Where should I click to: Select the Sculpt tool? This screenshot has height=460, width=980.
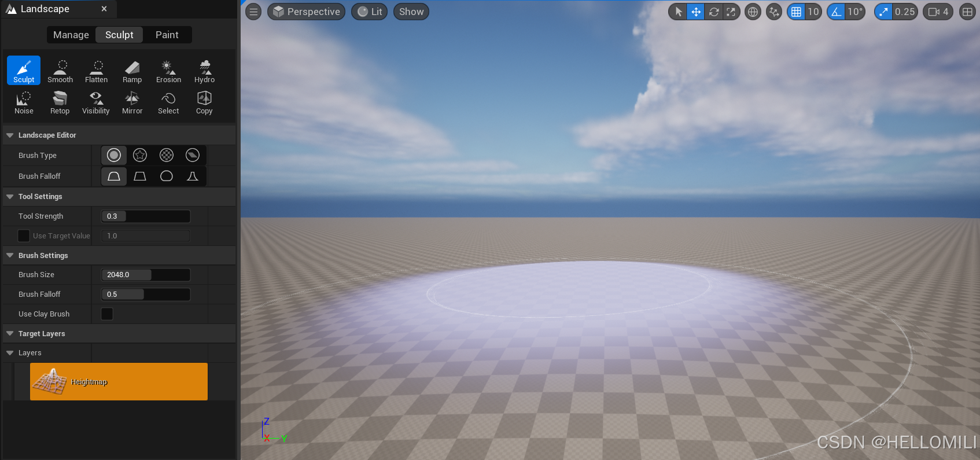(24, 71)
